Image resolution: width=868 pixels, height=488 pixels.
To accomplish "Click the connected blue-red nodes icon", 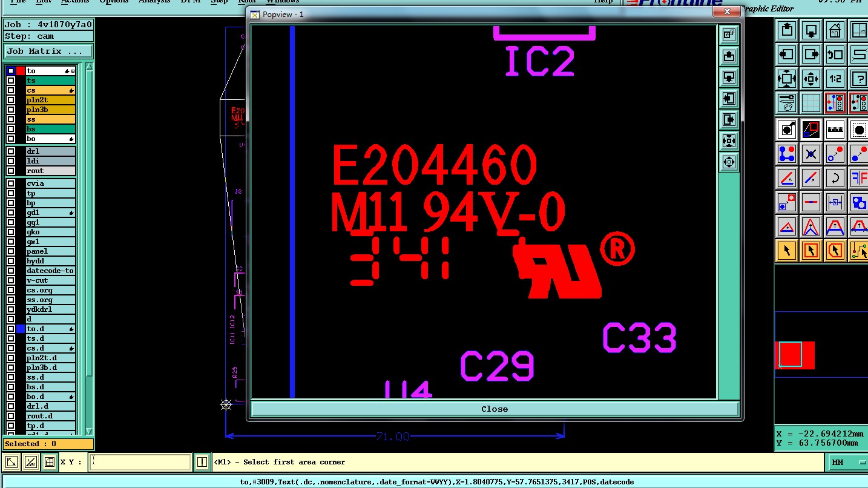I will point(786,153).
